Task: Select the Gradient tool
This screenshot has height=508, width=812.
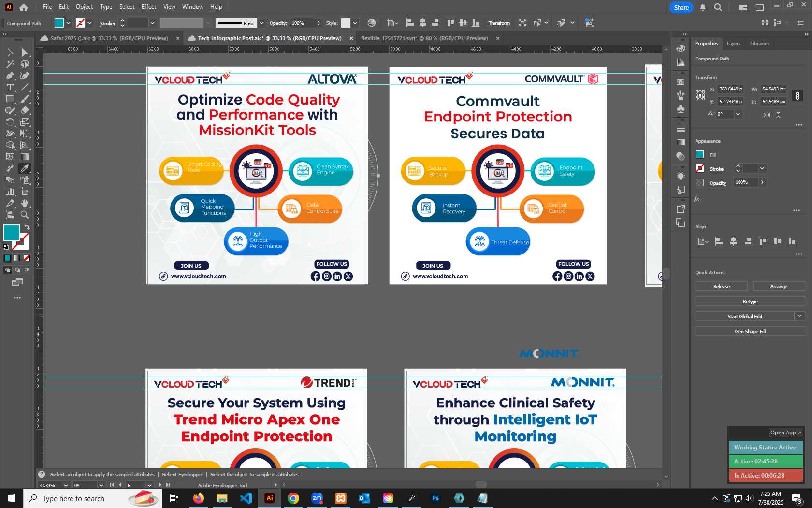Action: (25, 157)
